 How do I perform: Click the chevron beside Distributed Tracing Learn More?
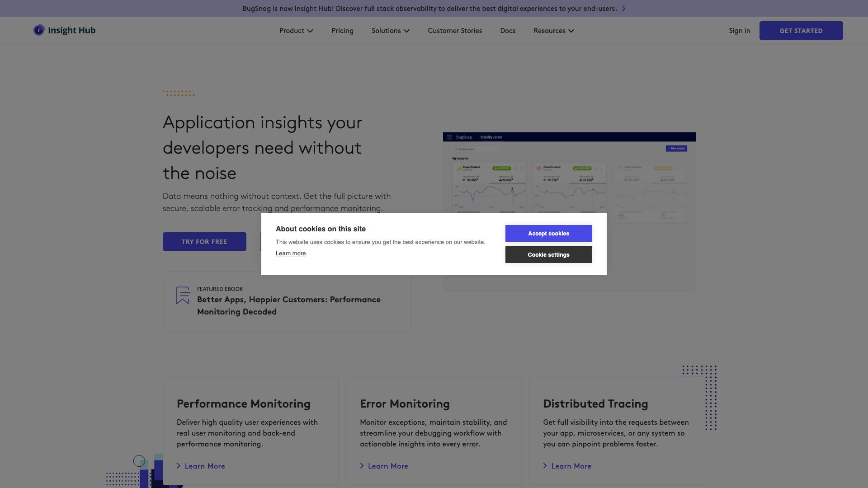[545, 466]
